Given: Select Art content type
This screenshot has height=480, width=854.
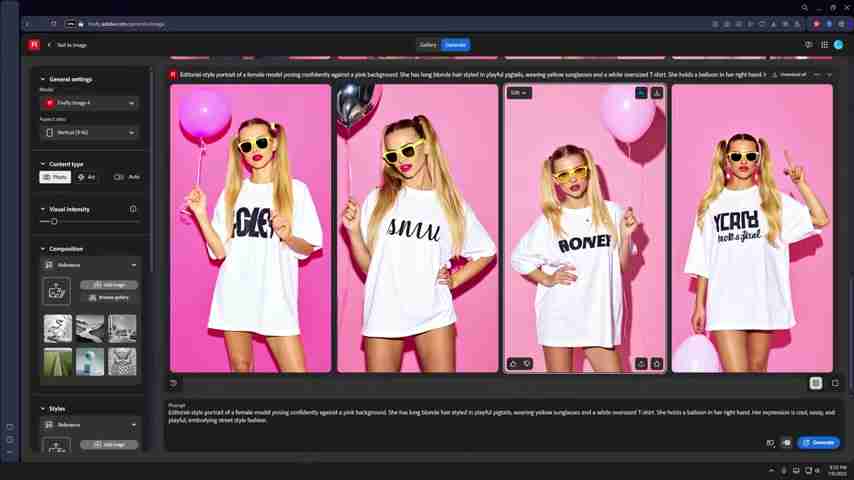Looking at the screenshot, I should (x=87, y=177).
